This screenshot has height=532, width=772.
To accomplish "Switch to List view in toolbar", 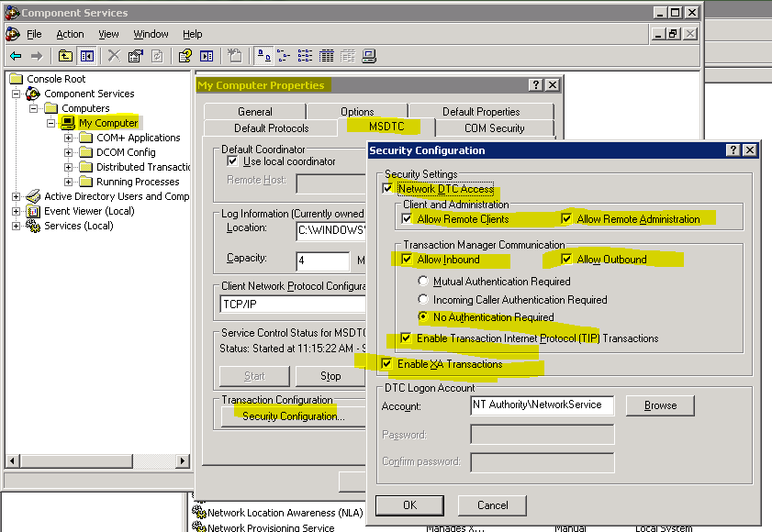I will coord(305,56).
